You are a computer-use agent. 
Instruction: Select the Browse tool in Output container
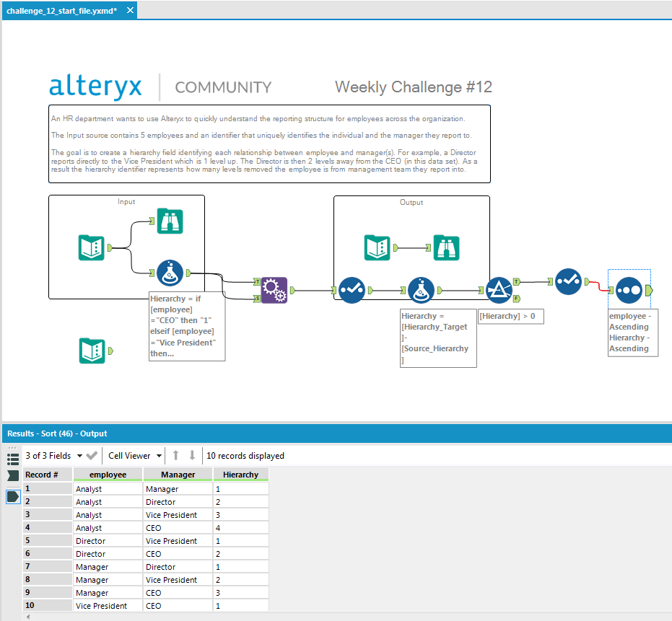(446, 247)
